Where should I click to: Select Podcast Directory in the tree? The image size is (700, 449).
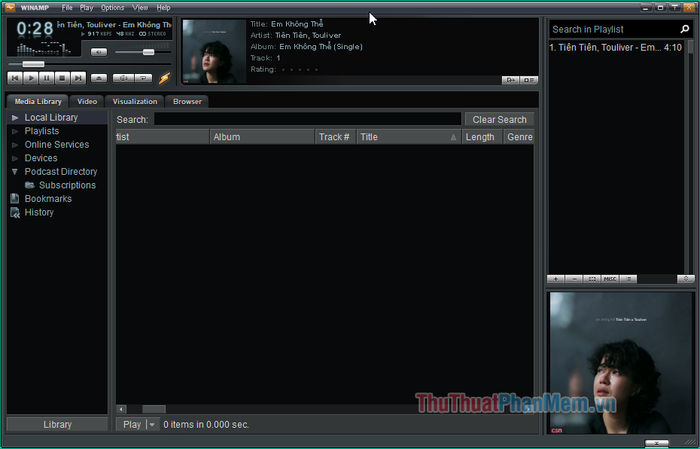tap(61, 171)
